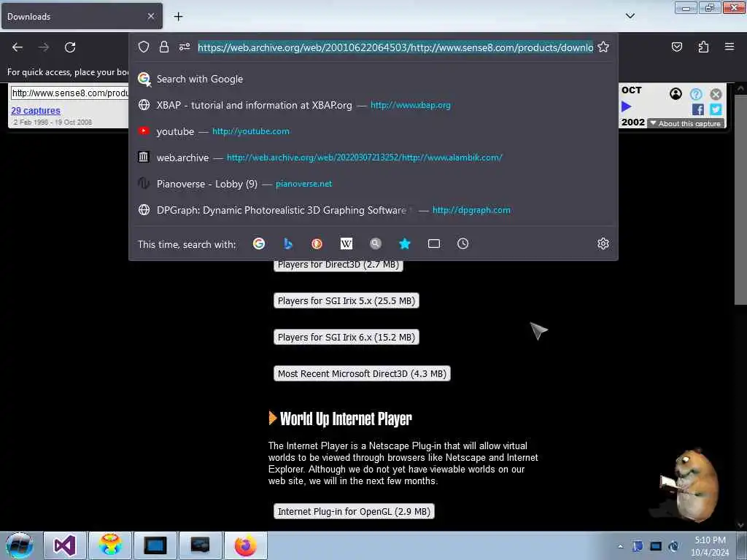Viewport: 747px width, 560px height.
Task: Search this time with Wikipedia icon
Action: click(x=347, y=244)
